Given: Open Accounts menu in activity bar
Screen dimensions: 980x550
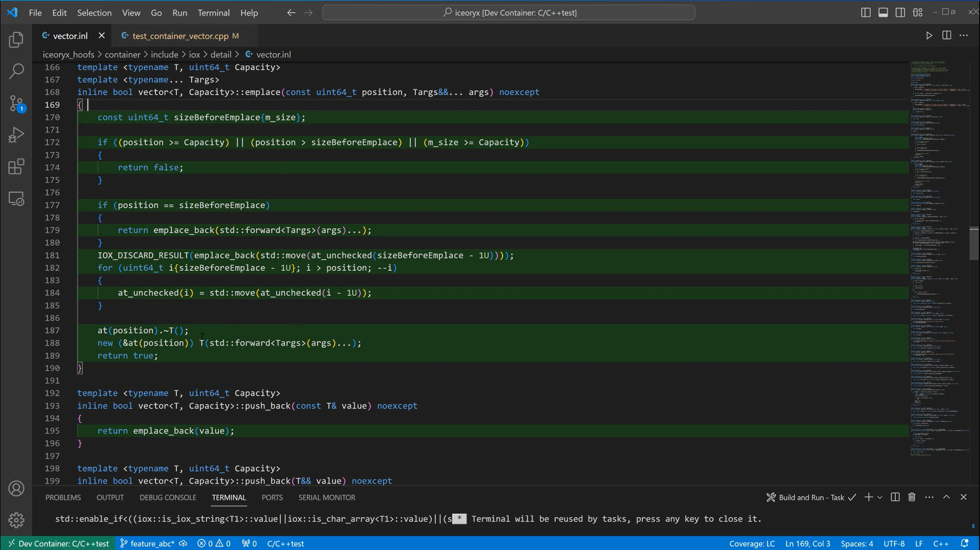Looking at the screenshot, I should coord(16,488).
